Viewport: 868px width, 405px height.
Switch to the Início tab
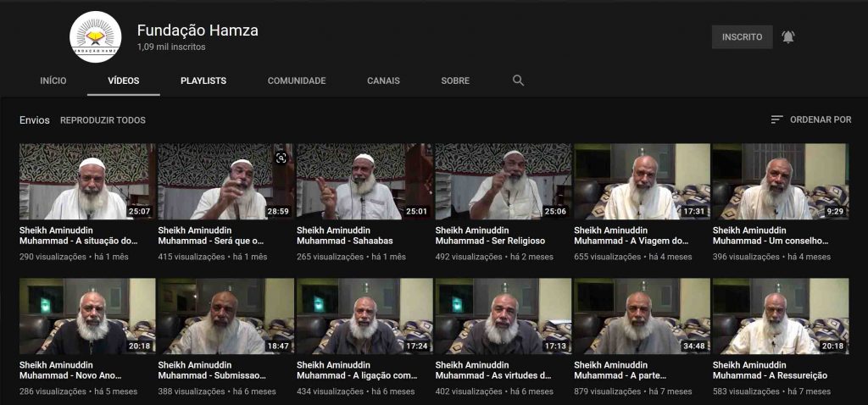click(53, 80)
